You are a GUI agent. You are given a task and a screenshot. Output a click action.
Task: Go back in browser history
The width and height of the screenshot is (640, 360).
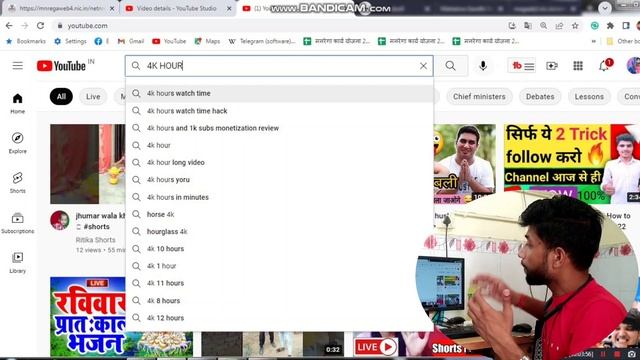[9, 26]
